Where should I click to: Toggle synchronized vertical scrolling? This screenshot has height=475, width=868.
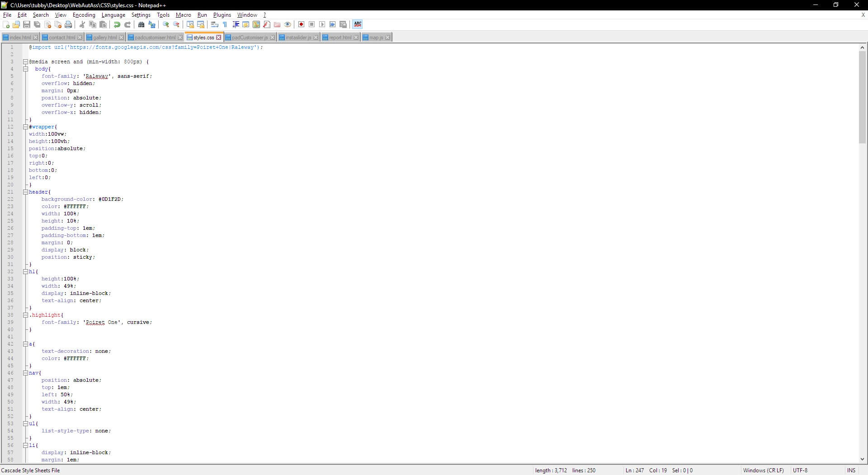click(190, 24)
